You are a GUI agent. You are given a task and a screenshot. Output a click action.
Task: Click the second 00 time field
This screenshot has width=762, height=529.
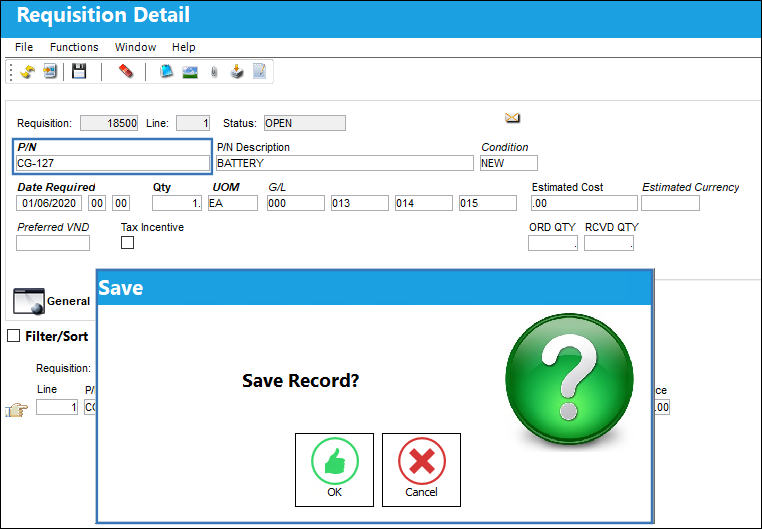tap(121, 203)
